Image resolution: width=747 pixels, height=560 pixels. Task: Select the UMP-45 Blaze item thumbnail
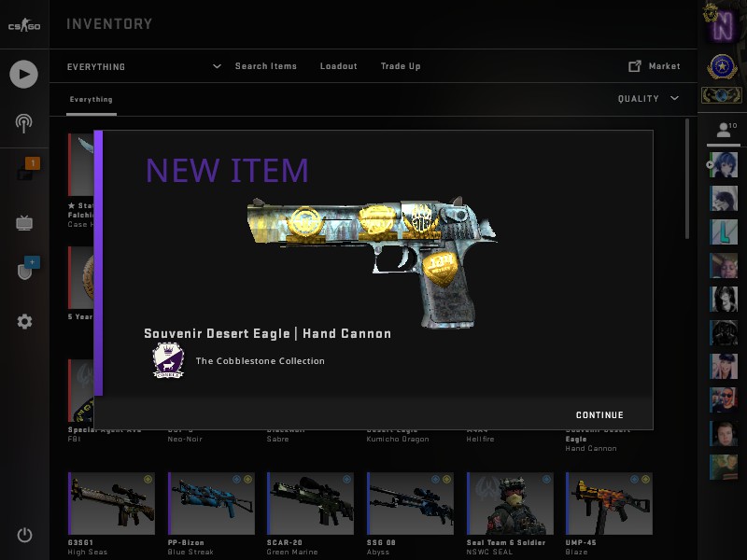(x=610, y=503)
